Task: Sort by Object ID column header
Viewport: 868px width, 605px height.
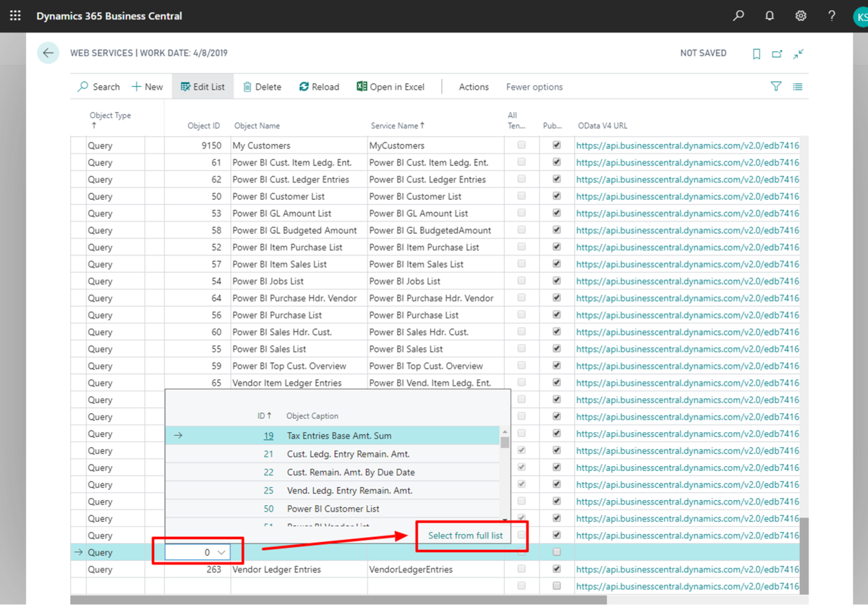Action: coord(203,126)
